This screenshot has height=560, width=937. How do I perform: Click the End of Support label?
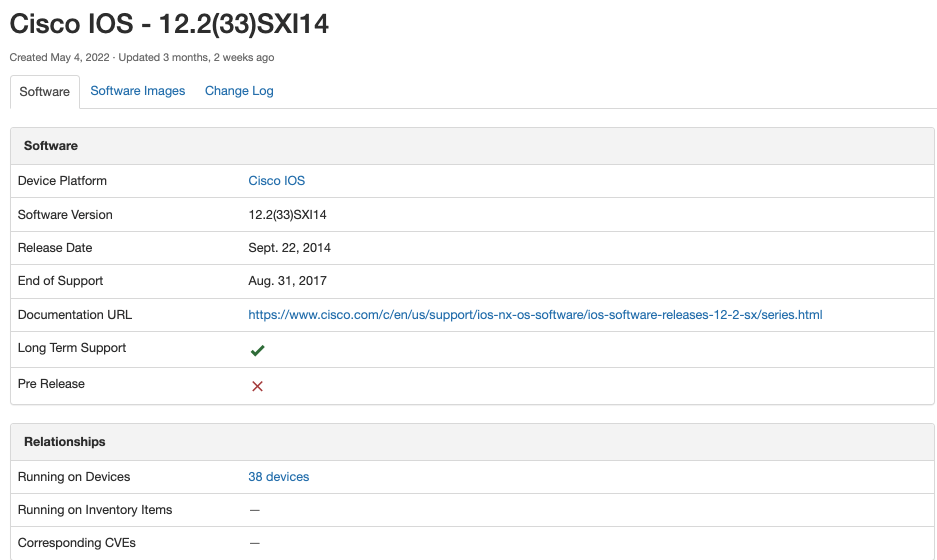[x=60, y=280]
